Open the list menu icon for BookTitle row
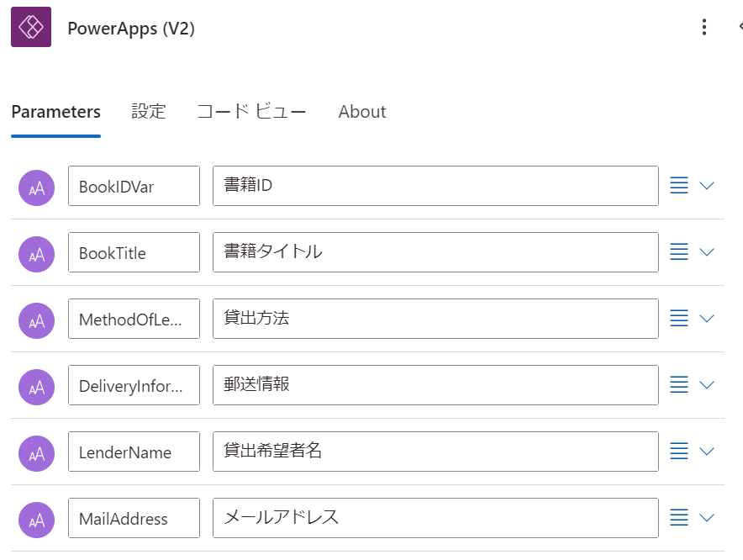Screen dimensions: 743x560 pyautogui.click(x=679, y=251)
